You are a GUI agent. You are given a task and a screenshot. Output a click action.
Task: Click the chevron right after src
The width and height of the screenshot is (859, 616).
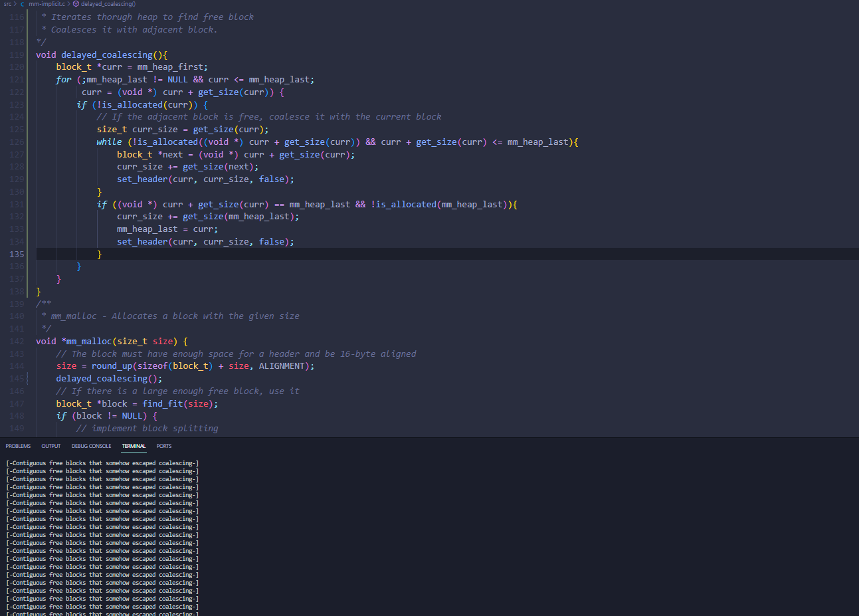pos(15,4)
